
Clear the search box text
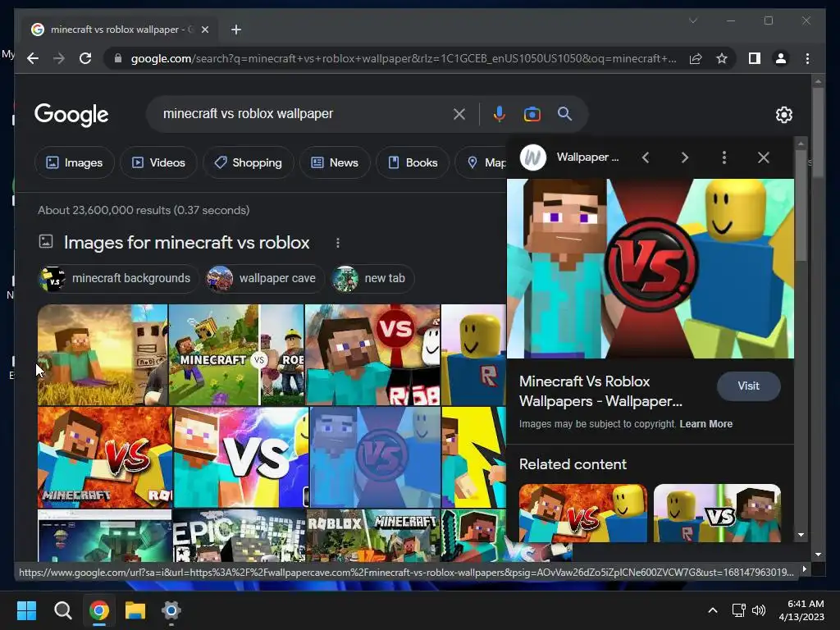click(x=459, y=114)
